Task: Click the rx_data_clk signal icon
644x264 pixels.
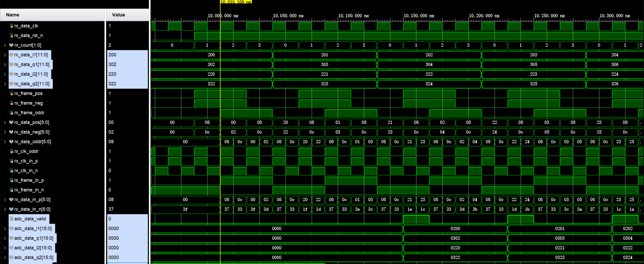Action: coord(11,26)
